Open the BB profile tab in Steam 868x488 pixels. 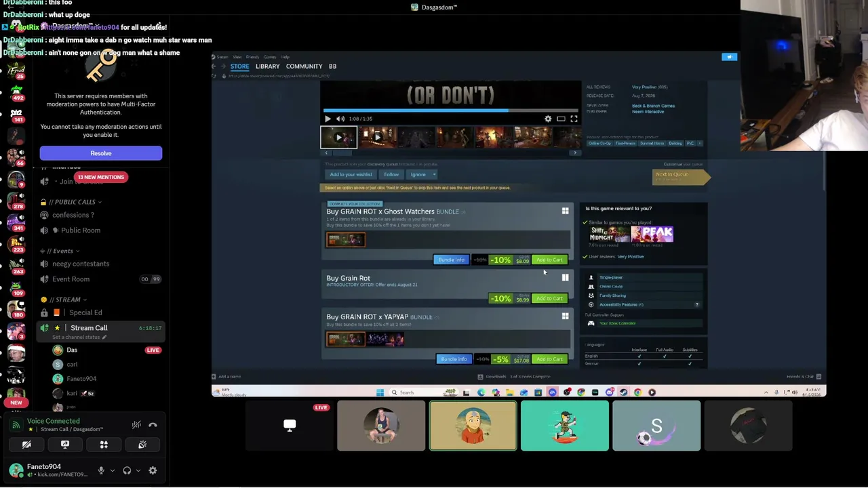click(x=332, y=66)
